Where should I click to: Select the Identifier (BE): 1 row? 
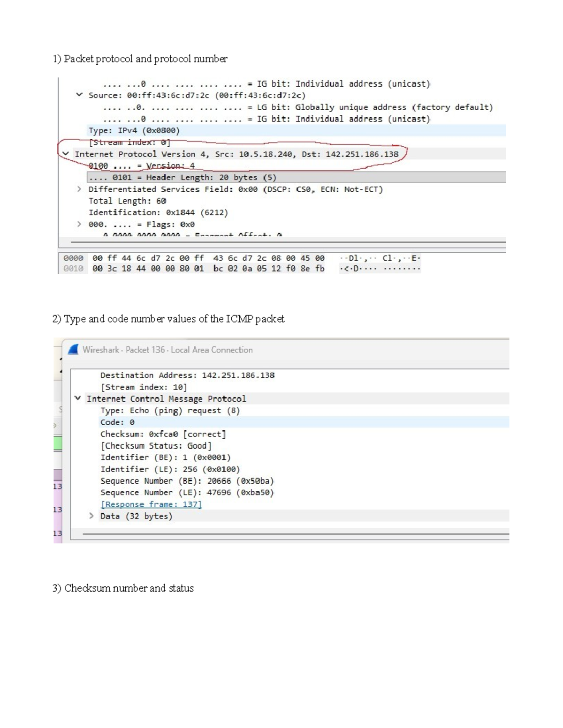click(x=165, y=457)
